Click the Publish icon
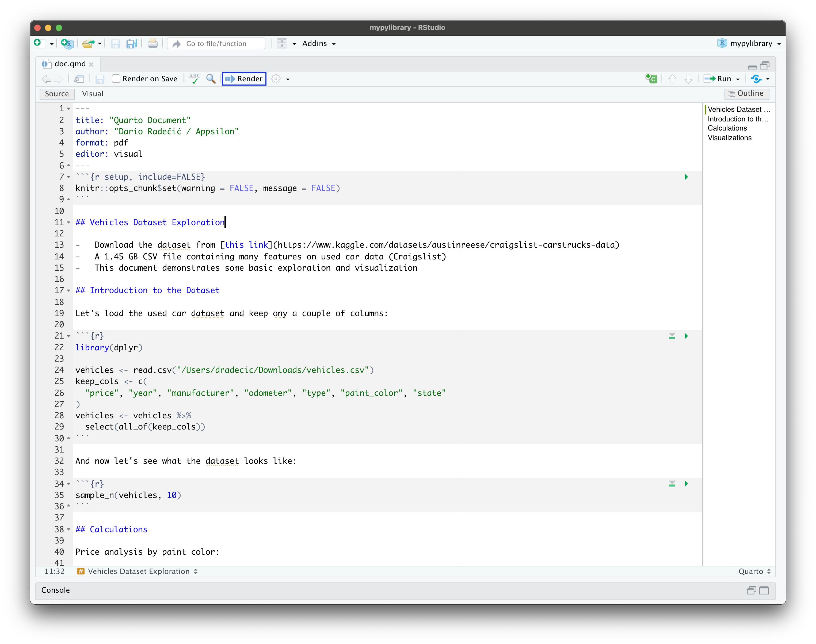816x644 pixels. pyautogui.click(x=756, y=79)
